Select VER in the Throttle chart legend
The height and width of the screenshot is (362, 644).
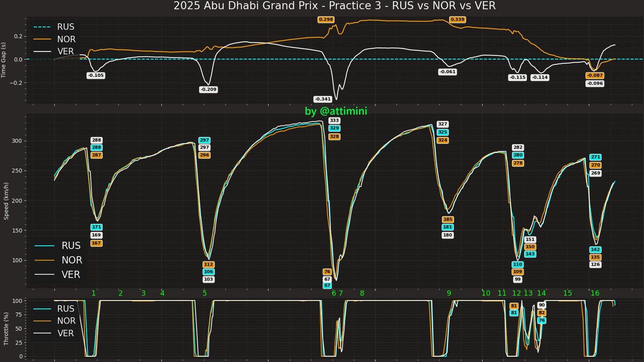(54, 333)
